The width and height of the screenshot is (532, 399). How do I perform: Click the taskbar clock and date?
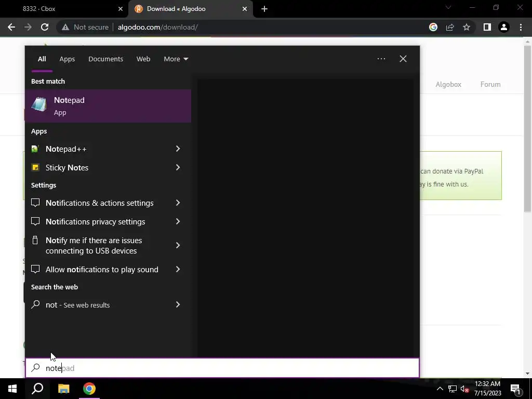[x=487, y=389]
